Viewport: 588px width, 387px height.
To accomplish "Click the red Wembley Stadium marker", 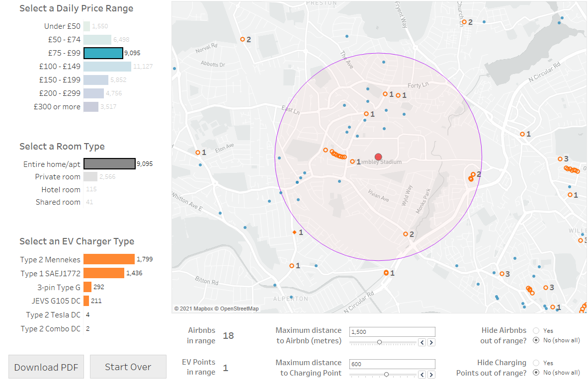I will 378,157.
